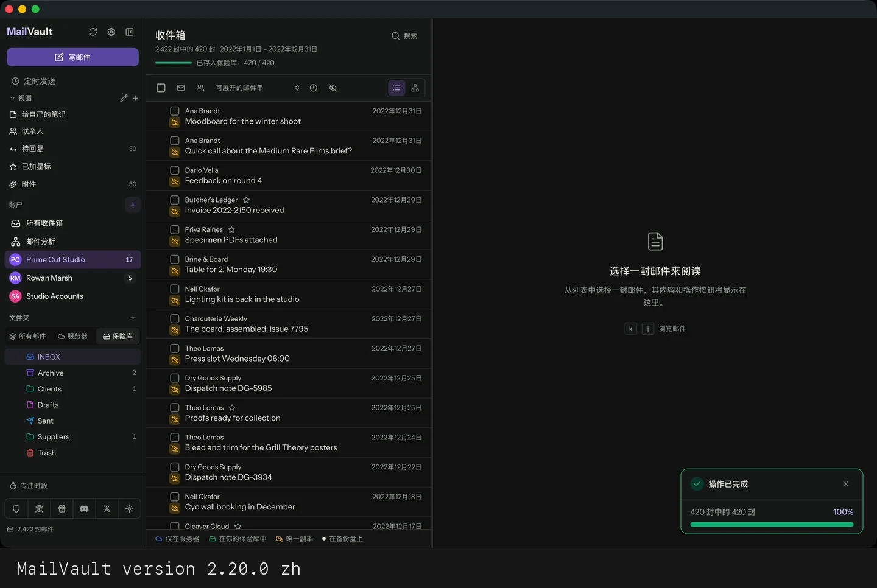
Task: Open the Archive folder
Action: tap(73, 373)
